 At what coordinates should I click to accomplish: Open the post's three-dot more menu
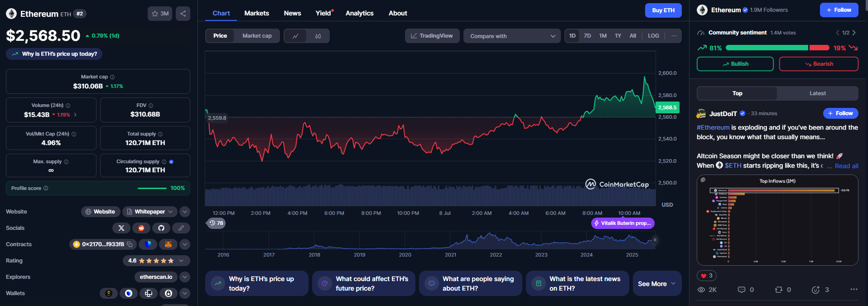point(854,289)
